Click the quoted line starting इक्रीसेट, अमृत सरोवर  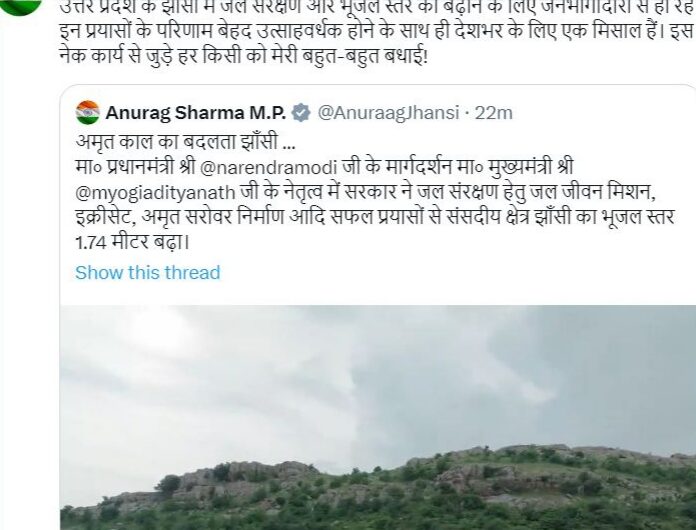[x=375, y=218]
